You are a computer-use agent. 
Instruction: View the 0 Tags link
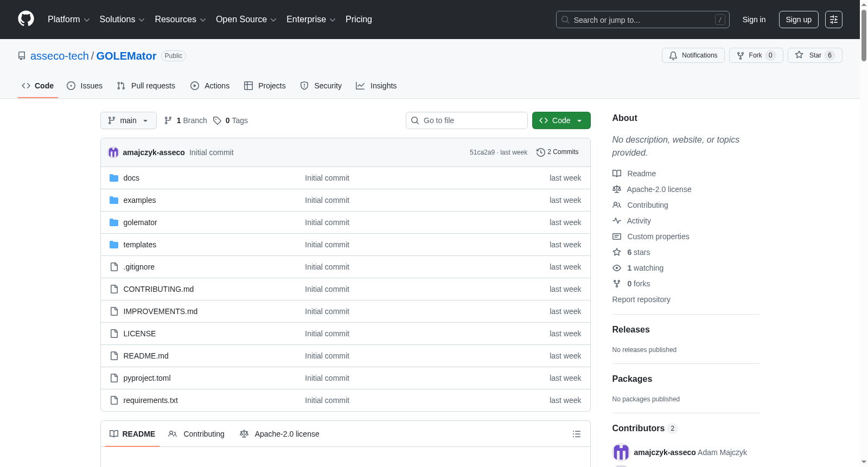[231, 120]
